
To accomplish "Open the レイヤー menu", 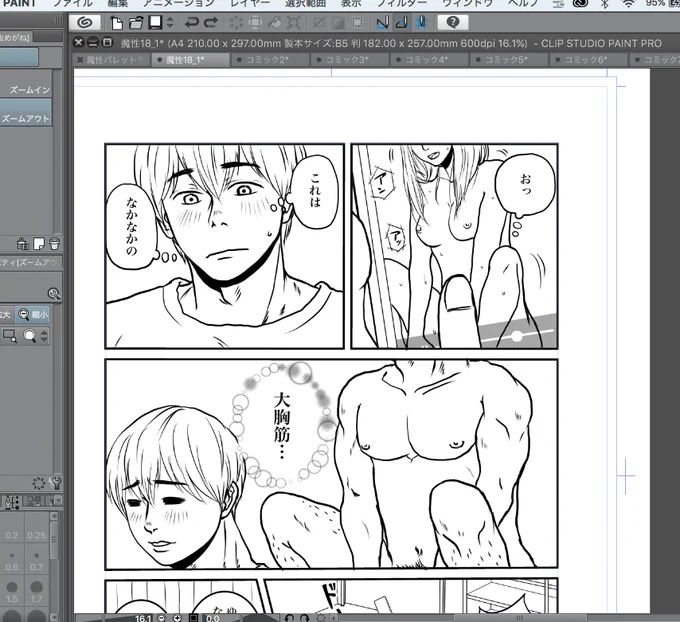I will (250, 3).
